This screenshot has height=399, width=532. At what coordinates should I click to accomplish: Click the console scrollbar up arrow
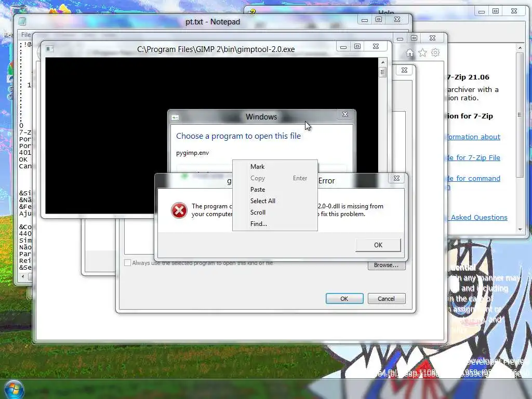click(383, 62)
